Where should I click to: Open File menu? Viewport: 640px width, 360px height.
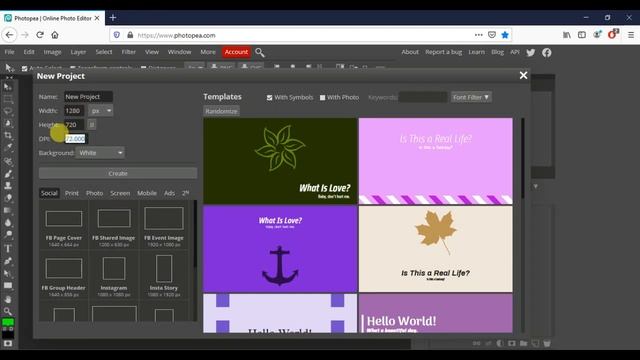9,52
